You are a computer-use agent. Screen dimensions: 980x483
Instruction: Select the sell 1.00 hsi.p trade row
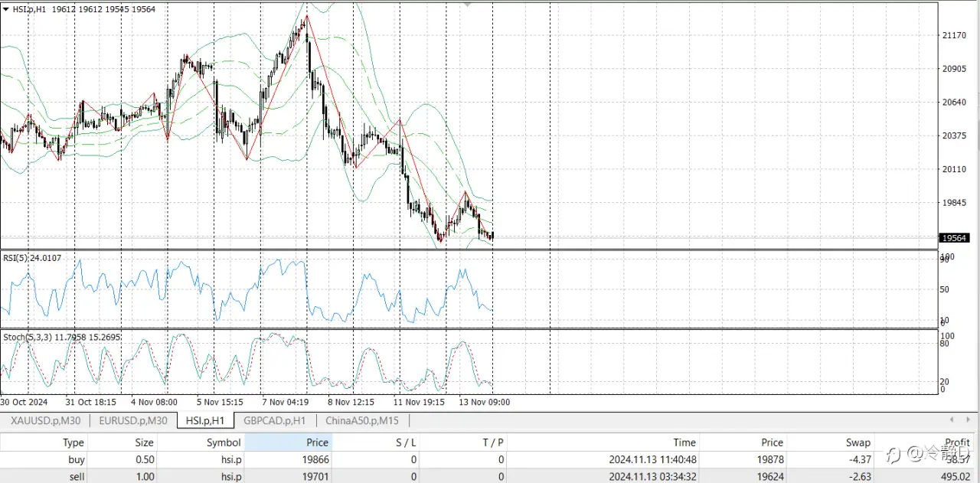490,476
